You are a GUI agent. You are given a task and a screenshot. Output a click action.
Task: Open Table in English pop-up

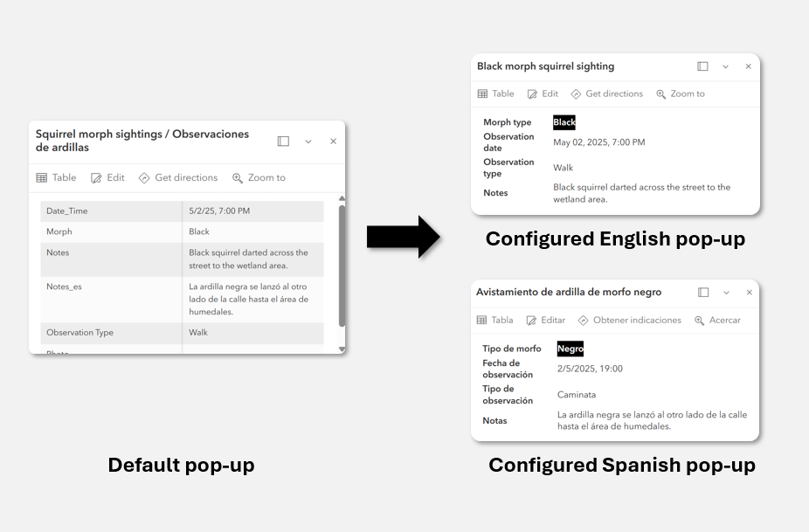[496, 93]
